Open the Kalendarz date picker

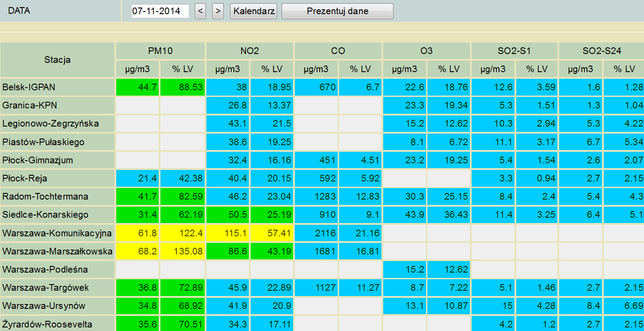(x=254, y=11)
